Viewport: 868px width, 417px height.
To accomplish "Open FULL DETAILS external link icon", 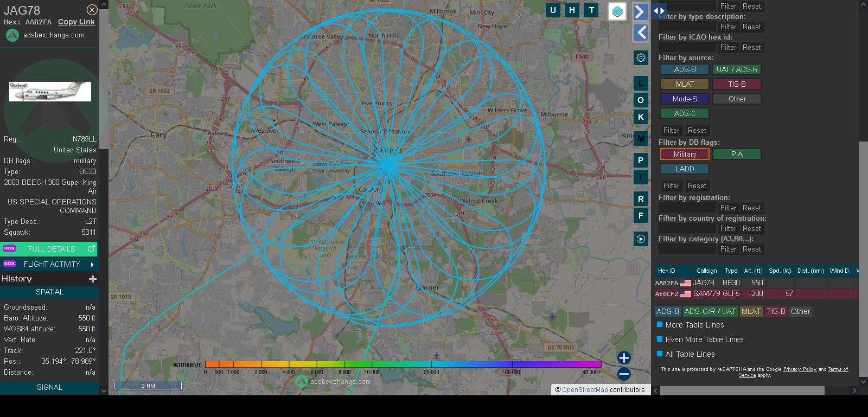I will pyautogui.click(x=92, y=248).
